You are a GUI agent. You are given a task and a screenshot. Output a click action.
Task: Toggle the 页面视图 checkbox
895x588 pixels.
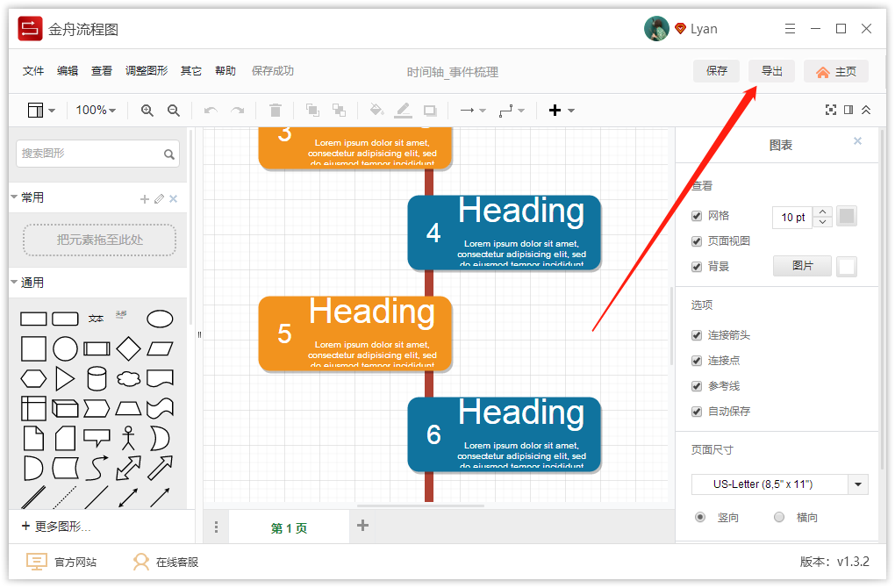click(x=697, y=241)
